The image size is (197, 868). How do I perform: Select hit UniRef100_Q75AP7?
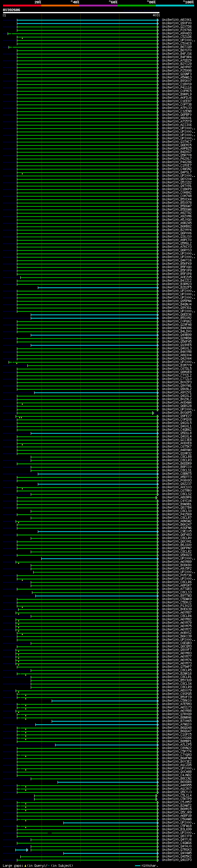coord(176,667)
